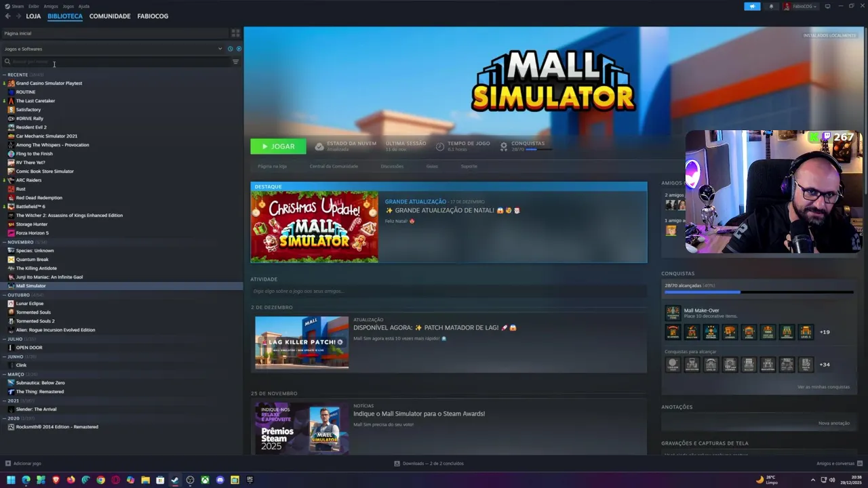Viewport: 868px width, 488px height.
Task: Click the Forza Horizon 5 game icon
Action: coord(11,233)
